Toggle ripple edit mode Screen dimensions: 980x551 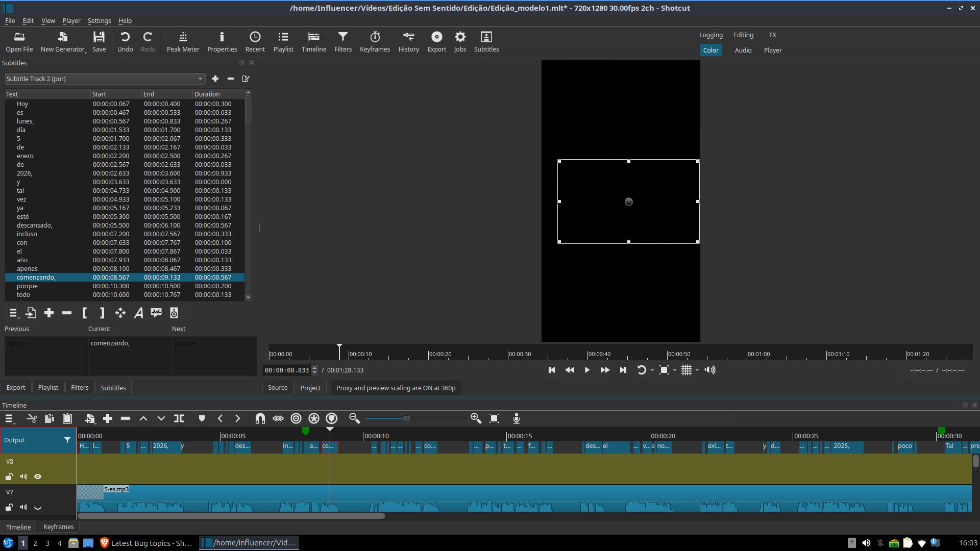click(296, 418)
